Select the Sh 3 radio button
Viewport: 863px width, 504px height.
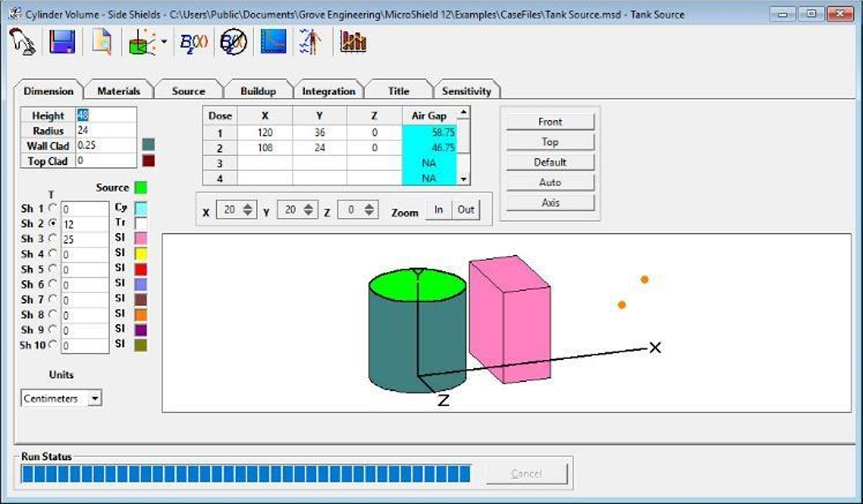[x=53, y=238]
